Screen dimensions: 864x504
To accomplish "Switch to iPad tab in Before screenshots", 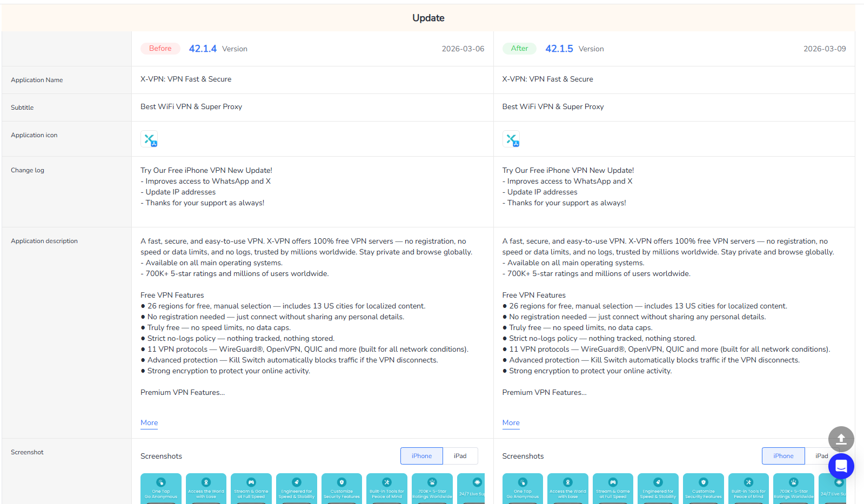I will (x=460, y=456).
